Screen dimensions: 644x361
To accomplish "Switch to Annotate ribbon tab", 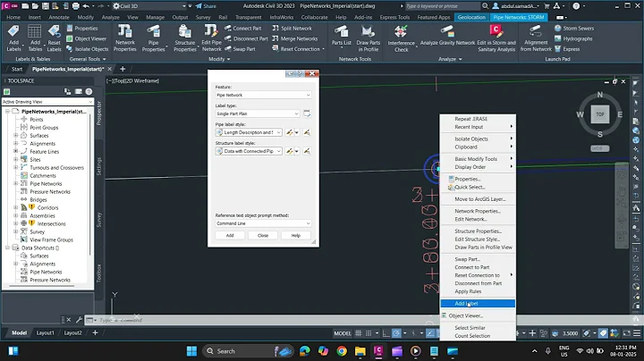I will pos(59,17).
